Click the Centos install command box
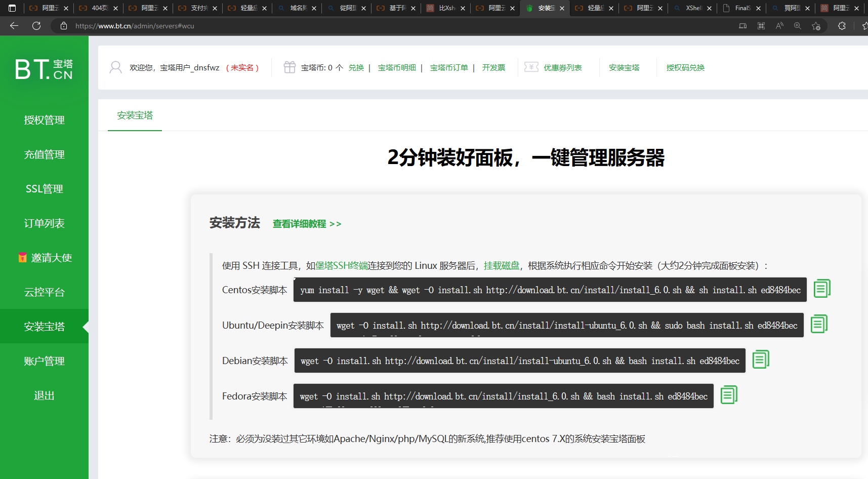Screen dimensions: 868x479 (x=550, y=290)
